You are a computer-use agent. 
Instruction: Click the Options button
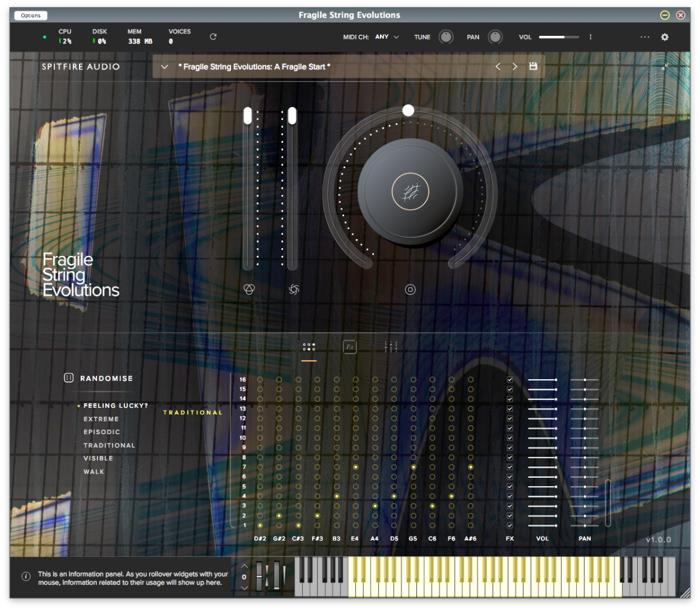[x=31, y=15]
